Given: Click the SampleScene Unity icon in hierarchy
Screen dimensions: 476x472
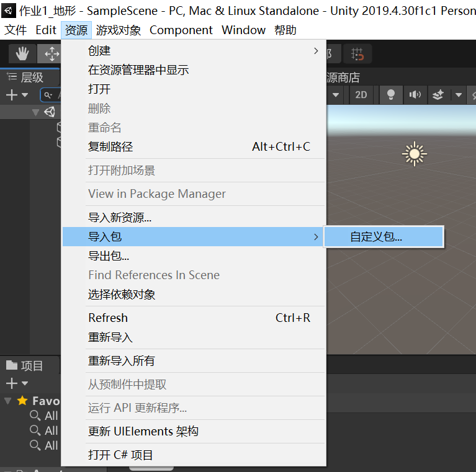Looking at the screenshot, I should (x=50, y=112).
